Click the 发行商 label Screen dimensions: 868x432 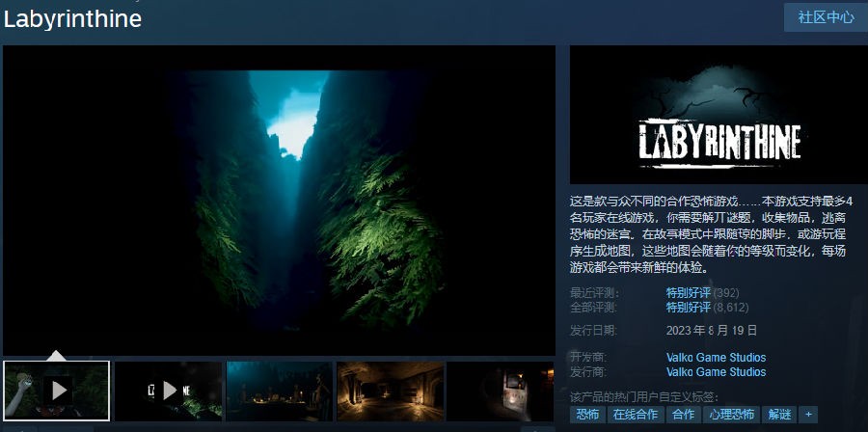588,371
